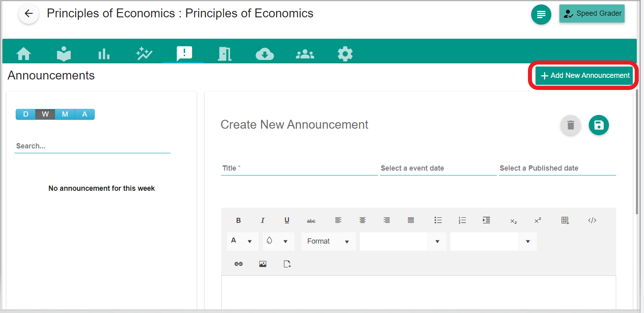Insert image using the picture icon

click(263, 264)
